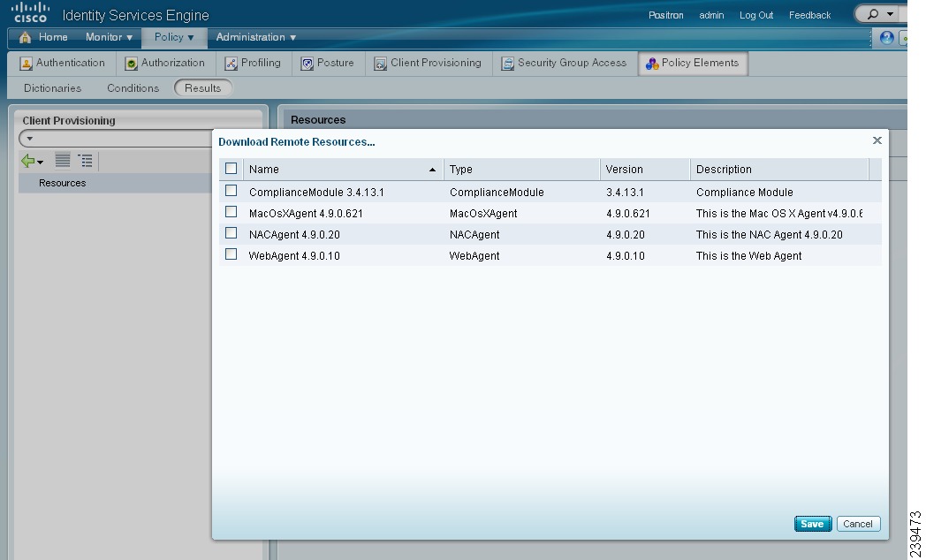Viewport: 926px width, 560px height.
Task: Open the Authorization tab
Action: 164,63
